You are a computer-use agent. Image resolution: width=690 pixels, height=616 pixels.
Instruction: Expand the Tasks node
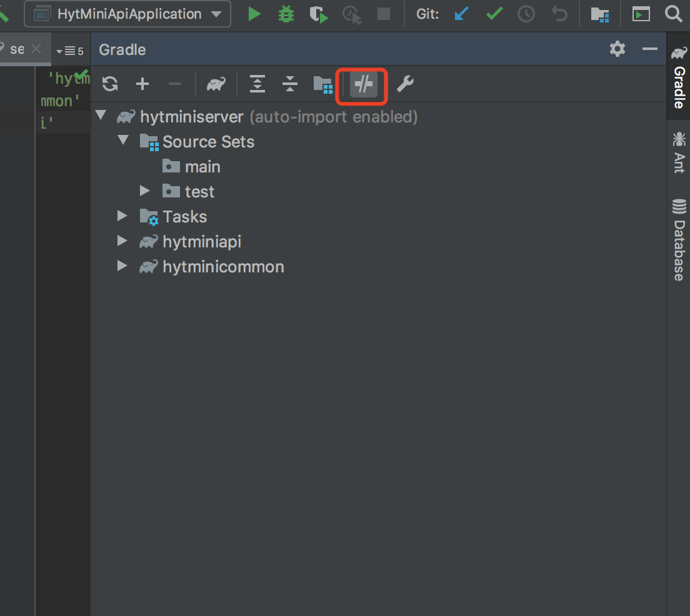point(122,216)
